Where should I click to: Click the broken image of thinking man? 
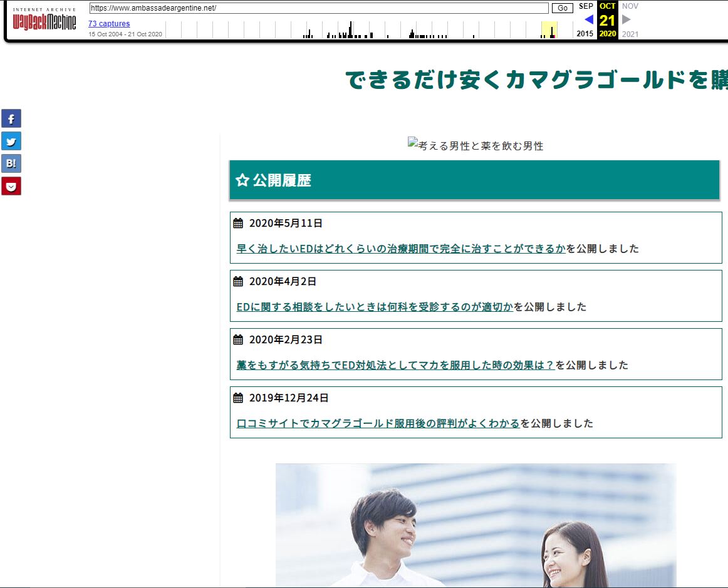pyautogui.click(x=476, y=145)
